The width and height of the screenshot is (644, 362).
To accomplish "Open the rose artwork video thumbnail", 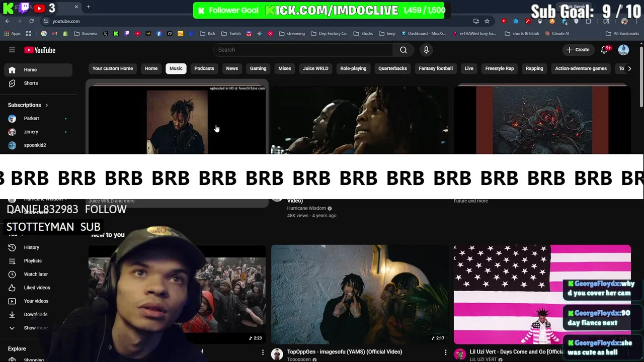I will coord(542,121).
